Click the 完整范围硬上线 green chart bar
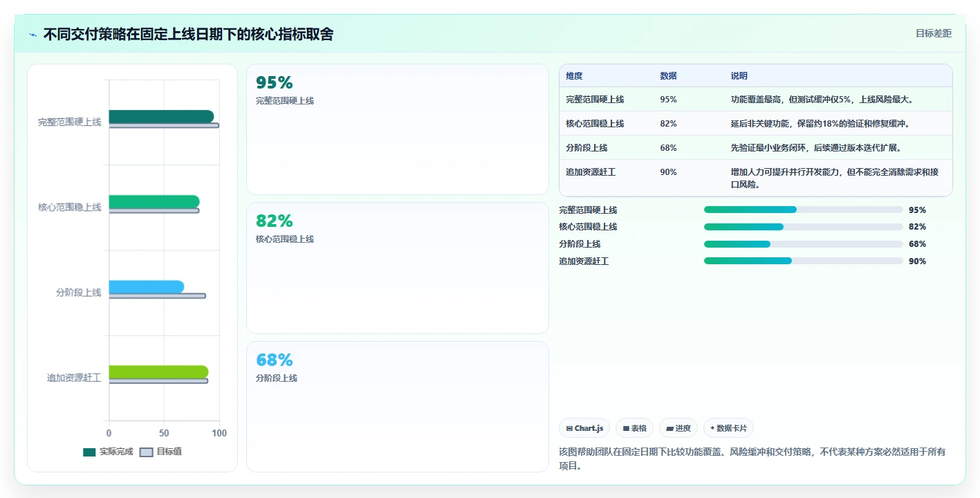980x498 pixels. click(x=161, y=116)
